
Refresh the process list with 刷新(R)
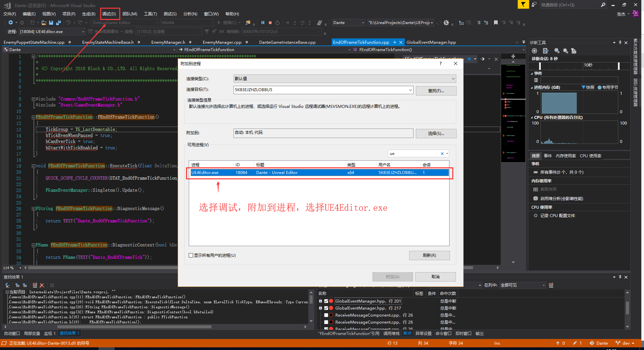pos(429,255)
